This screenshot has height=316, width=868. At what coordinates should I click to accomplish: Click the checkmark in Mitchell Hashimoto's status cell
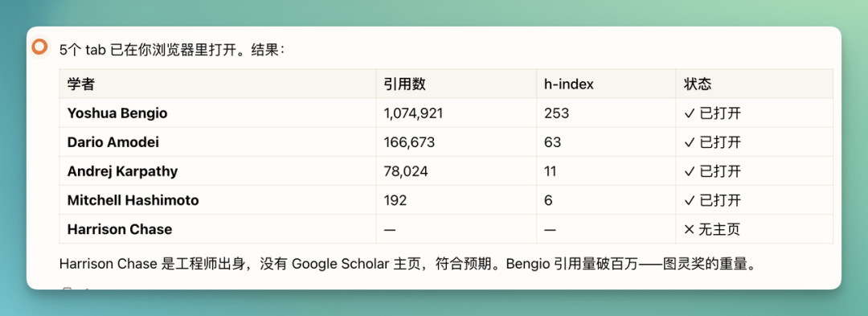[690, 200]
